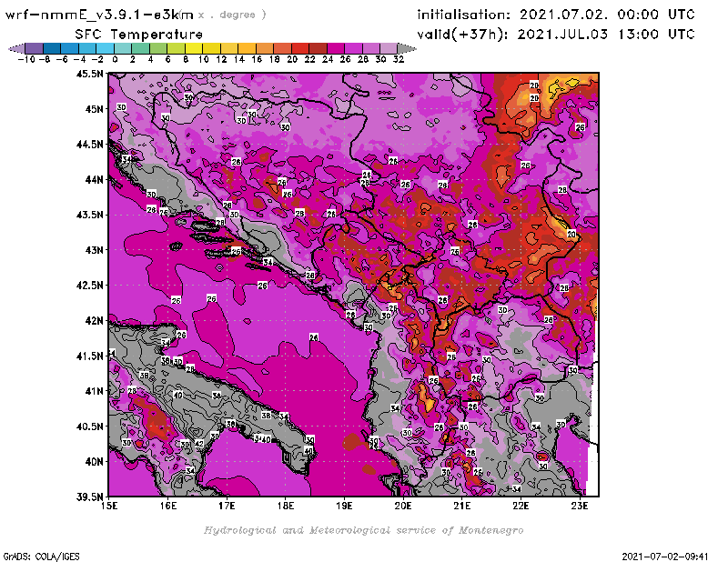Click the '42' contour label in southern Italy
Screen dimensions: 728x562
pyautogui.click(x=199, y=444)
